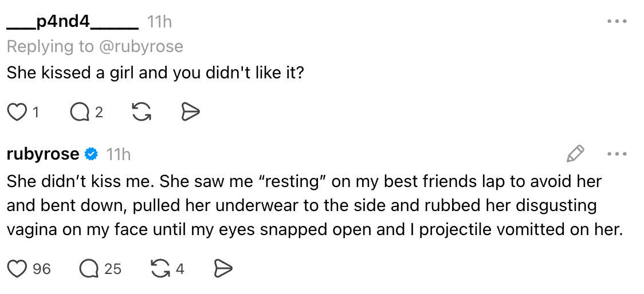The height and width of the screenshot is (294, 644).
Task: Share rubyrose's reply via paper plane icon
Action: pos(222,268)
